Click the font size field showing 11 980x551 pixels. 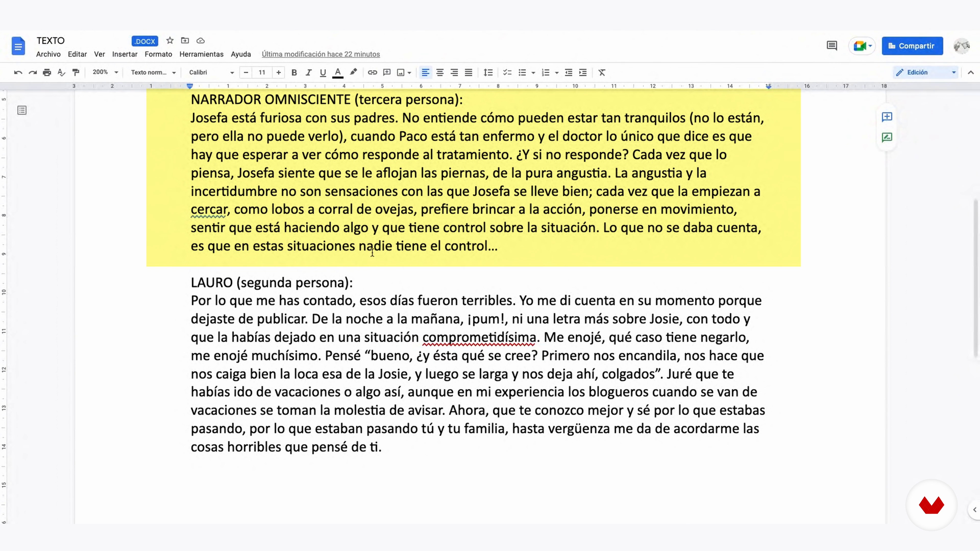coord(262,72)
